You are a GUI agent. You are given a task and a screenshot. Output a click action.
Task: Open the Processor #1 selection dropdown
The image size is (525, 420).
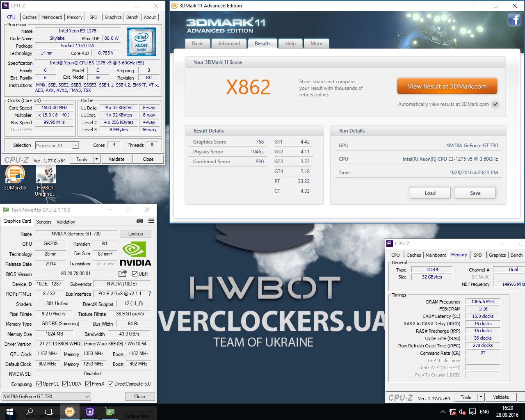pos(57,145)
